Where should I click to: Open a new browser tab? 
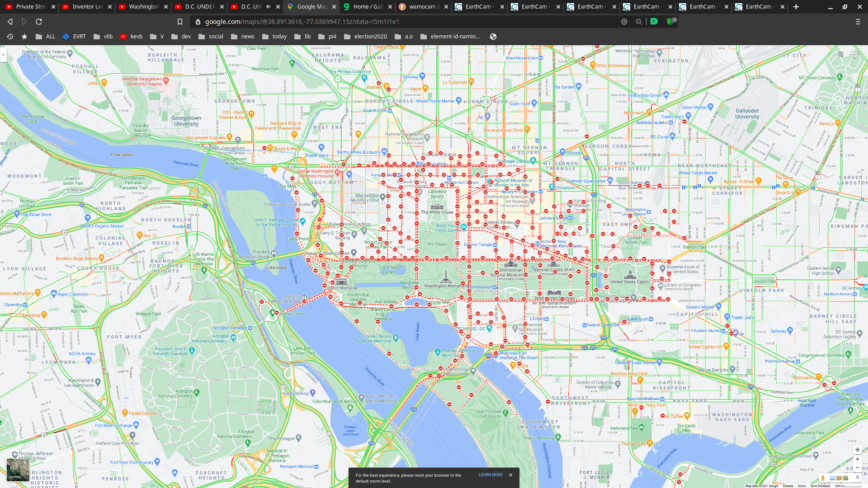(x=796, y=7)
